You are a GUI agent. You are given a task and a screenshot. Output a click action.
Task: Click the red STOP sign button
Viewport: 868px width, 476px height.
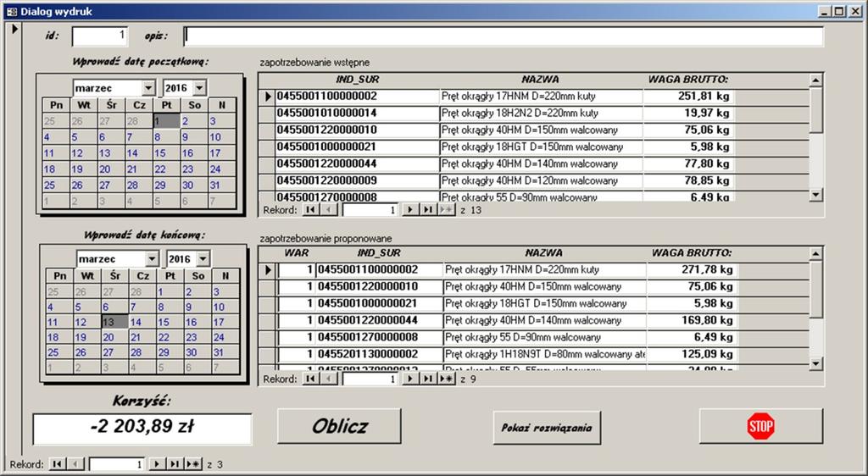(760, 426)
